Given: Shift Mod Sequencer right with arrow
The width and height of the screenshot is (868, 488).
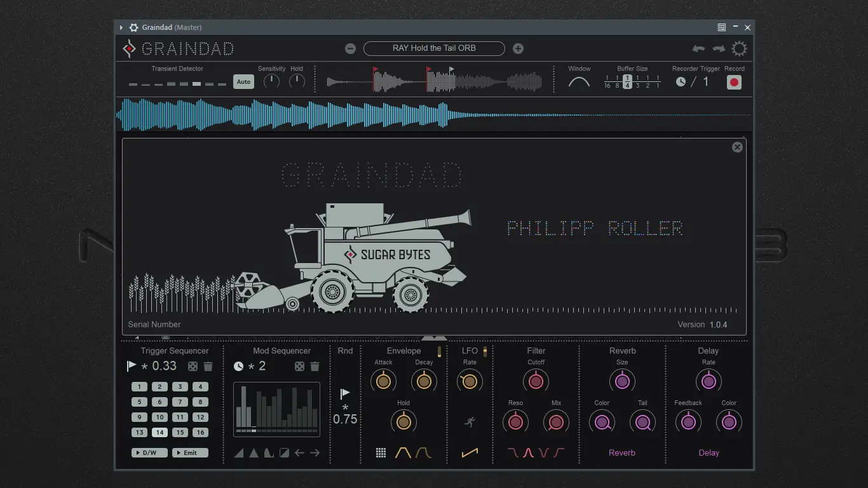Looking at the screenshot, I should [x=315, y=453].
